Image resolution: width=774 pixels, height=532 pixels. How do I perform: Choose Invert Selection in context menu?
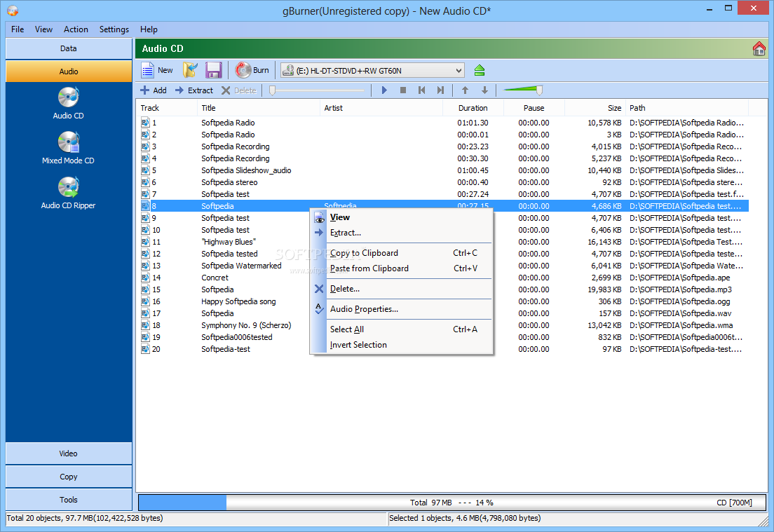click(x=402, y=345)
